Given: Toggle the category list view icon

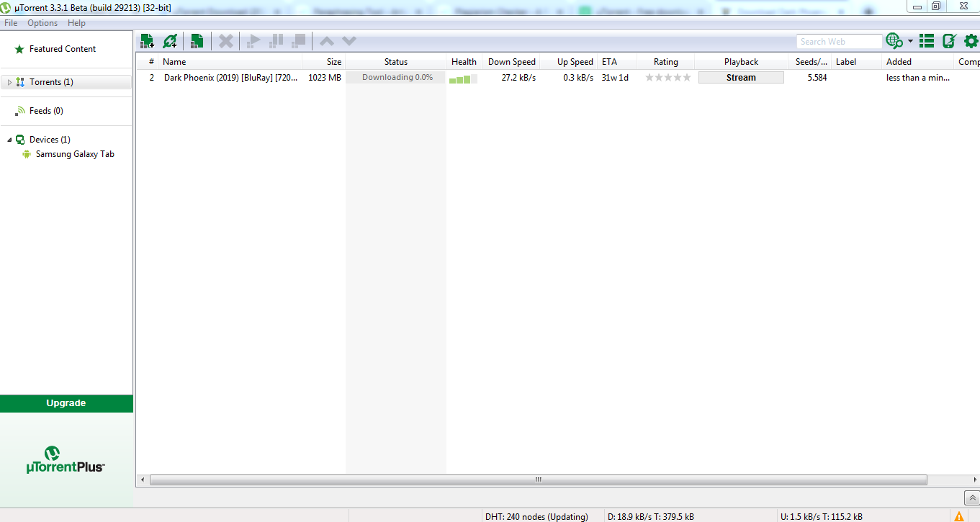Looking at the screenshot, I should (927, 41).
